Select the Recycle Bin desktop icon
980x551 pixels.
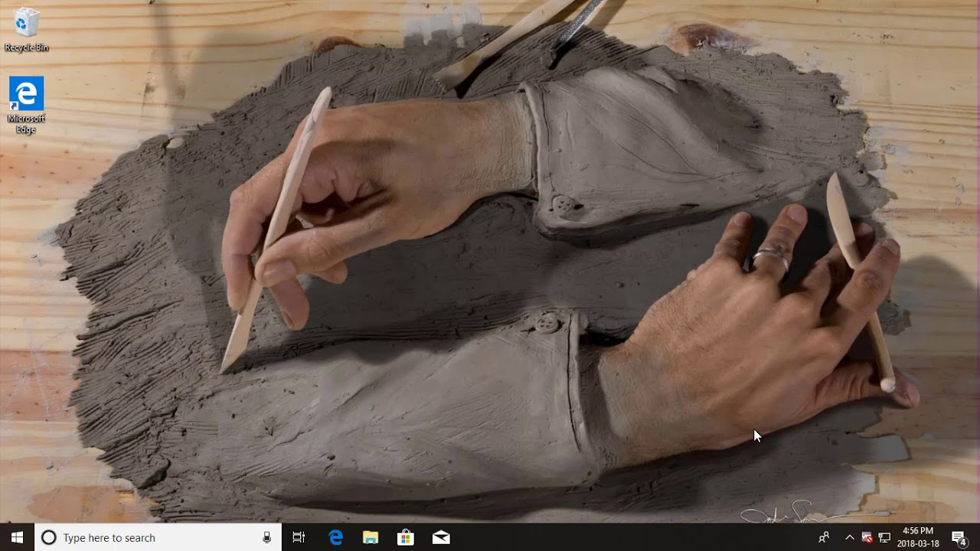[27, 30]
